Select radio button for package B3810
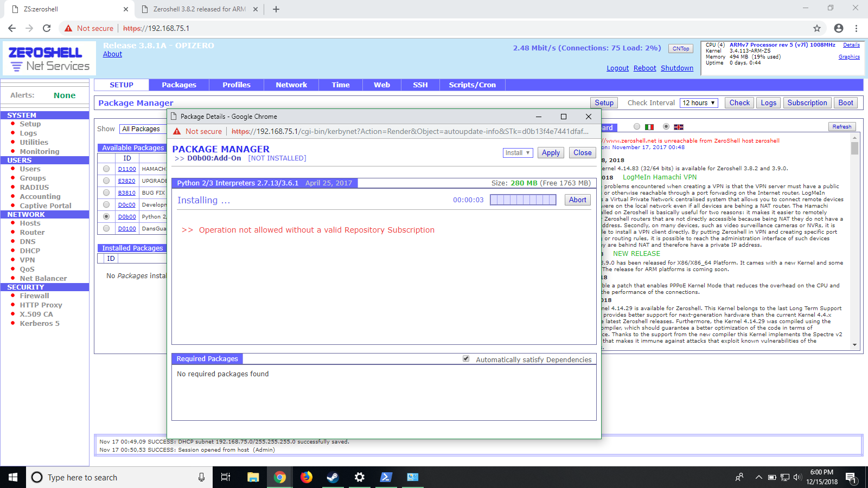Image resolution: width=868 pixels, height=488 pixels. click(106, 192)
